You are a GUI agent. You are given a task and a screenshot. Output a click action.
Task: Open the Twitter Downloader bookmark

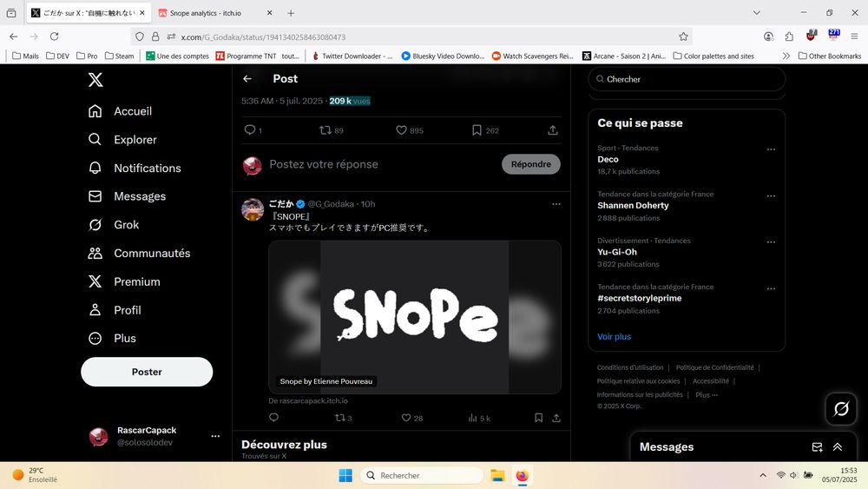coord(352,56)
